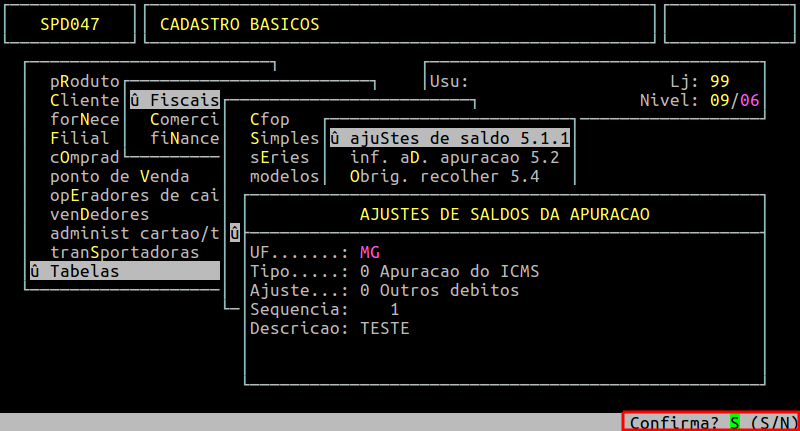800x431 pixels.
Task: Click the Tipo field Apuracao do ICMS
Action: click(444, 271)
